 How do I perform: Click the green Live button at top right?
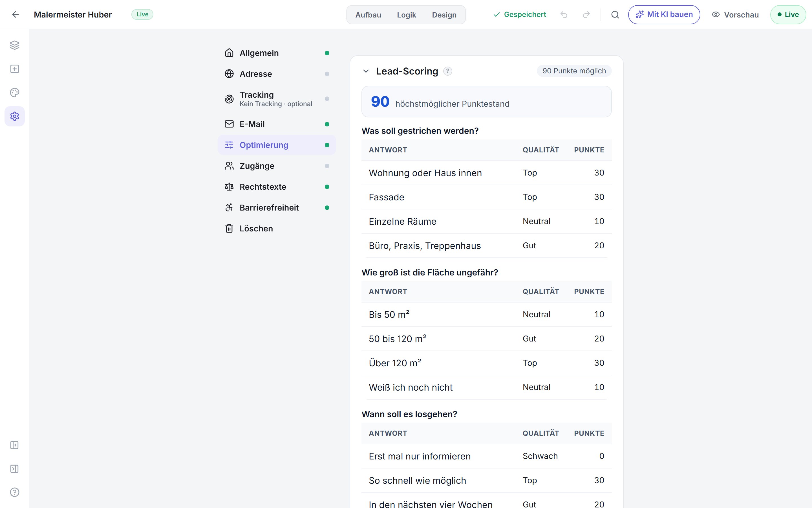[x=788, y=14]
